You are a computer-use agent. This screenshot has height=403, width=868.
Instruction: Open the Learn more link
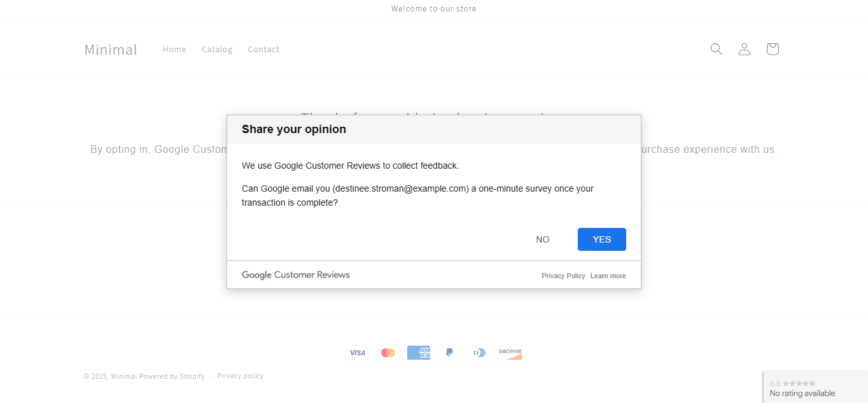608,276
